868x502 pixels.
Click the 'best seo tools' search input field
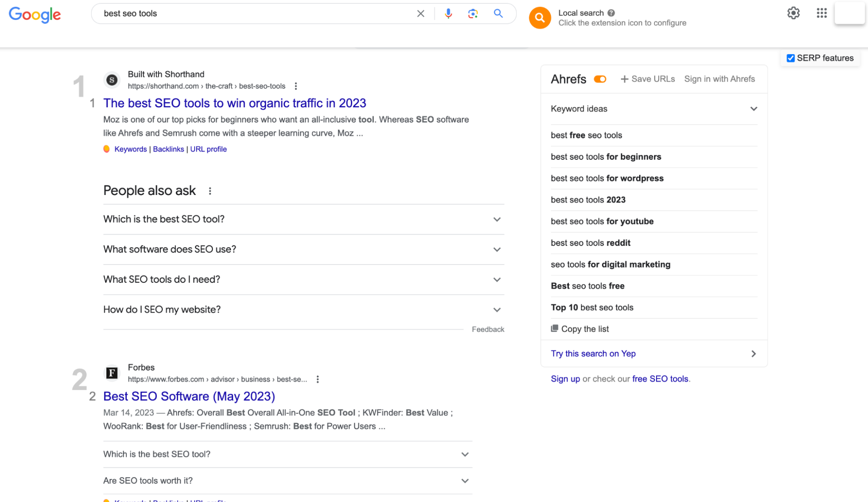[x=256, y=13]
